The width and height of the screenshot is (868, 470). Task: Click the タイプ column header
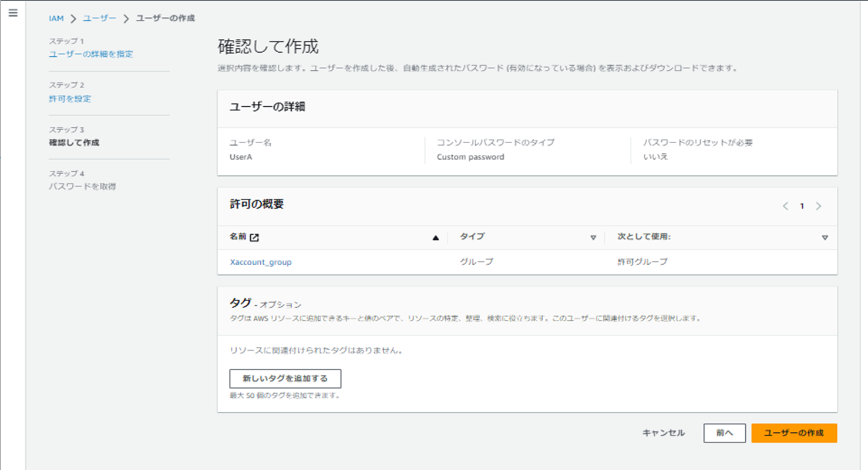(472, 236)
